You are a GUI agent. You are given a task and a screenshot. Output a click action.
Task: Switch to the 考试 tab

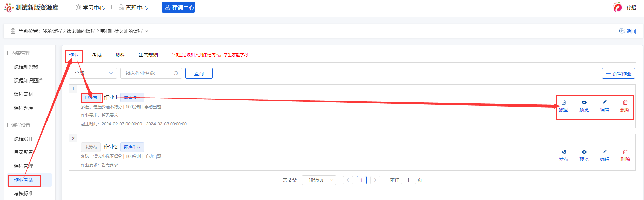pos(97,55)
